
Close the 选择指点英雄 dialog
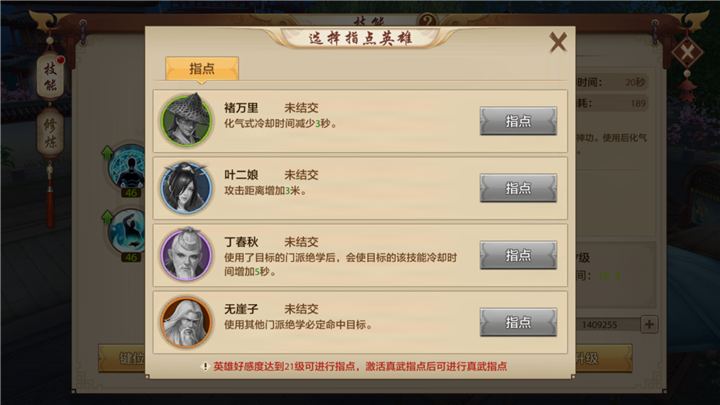[x=558, y=43]
